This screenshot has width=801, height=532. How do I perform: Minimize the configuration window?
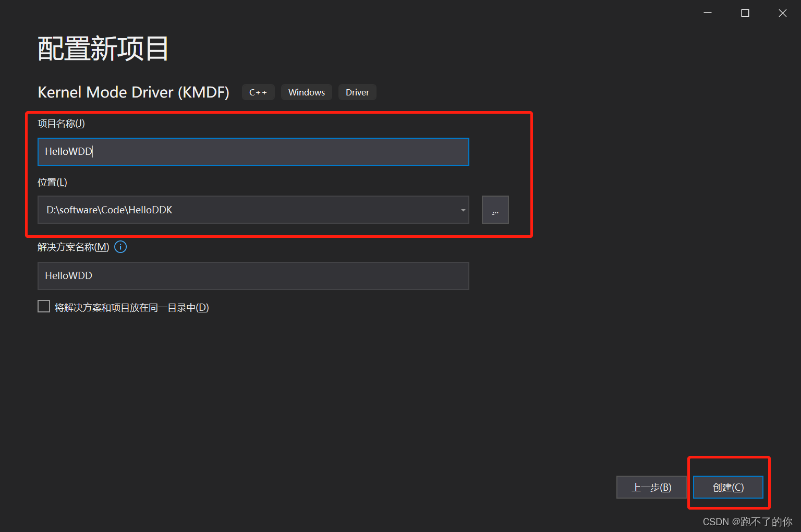click(708, 13)
